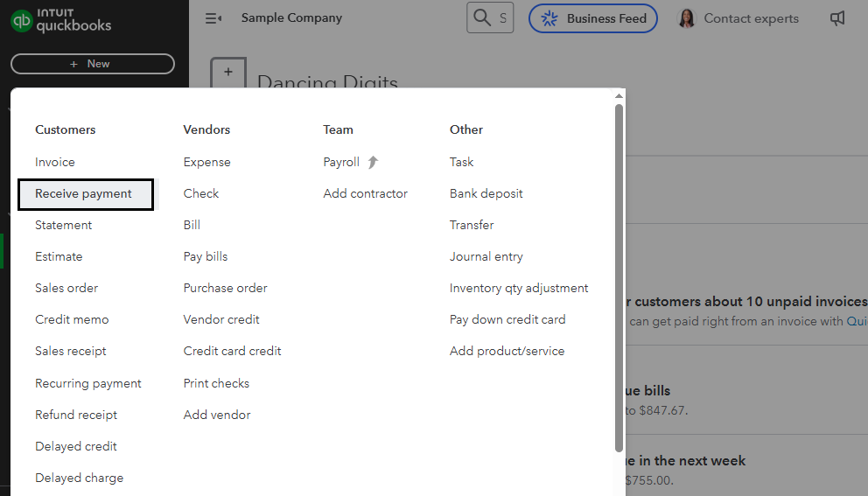
Task: Select Pay bills
Action: 206,257
